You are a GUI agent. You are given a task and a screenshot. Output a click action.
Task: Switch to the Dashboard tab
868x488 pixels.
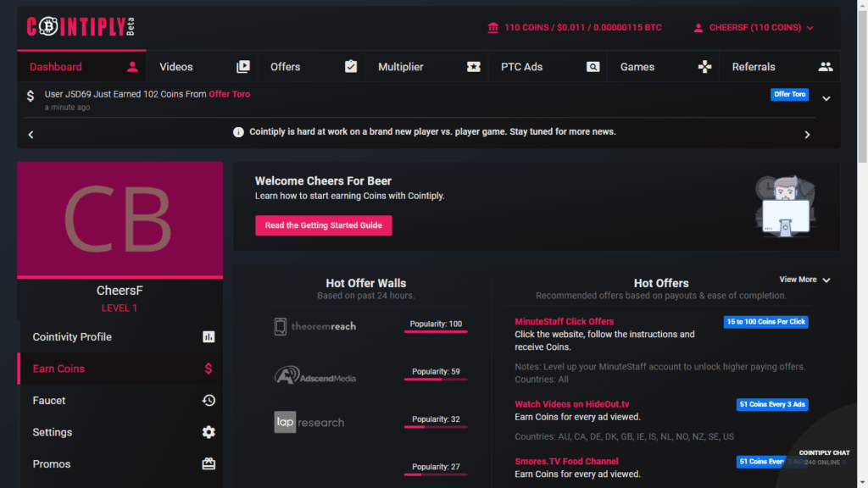[82, 66]
